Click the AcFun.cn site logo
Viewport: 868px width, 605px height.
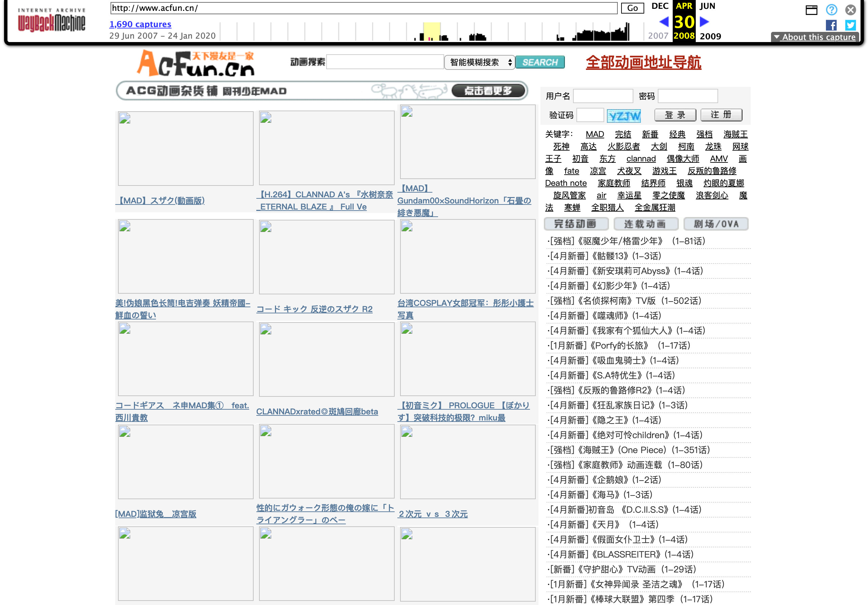tap(195, 63)
